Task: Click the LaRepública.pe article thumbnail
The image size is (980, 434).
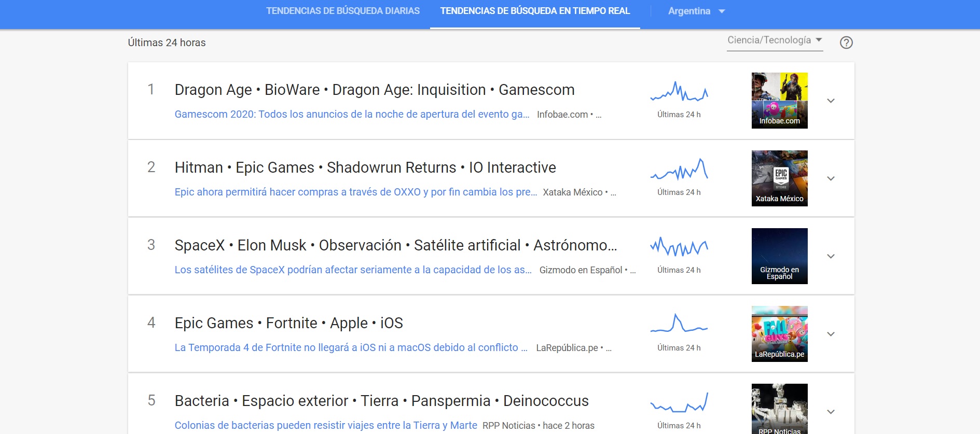Action: point(779,334)
